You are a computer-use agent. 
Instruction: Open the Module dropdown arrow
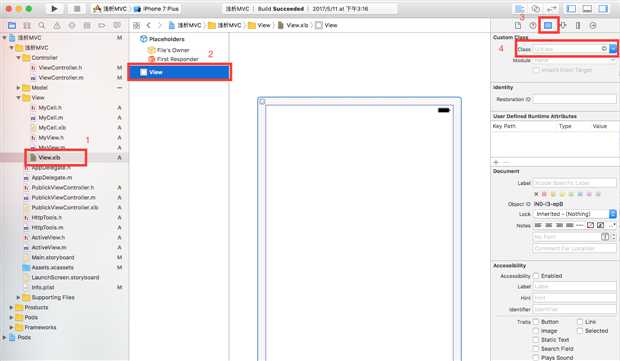pos(613,60)
